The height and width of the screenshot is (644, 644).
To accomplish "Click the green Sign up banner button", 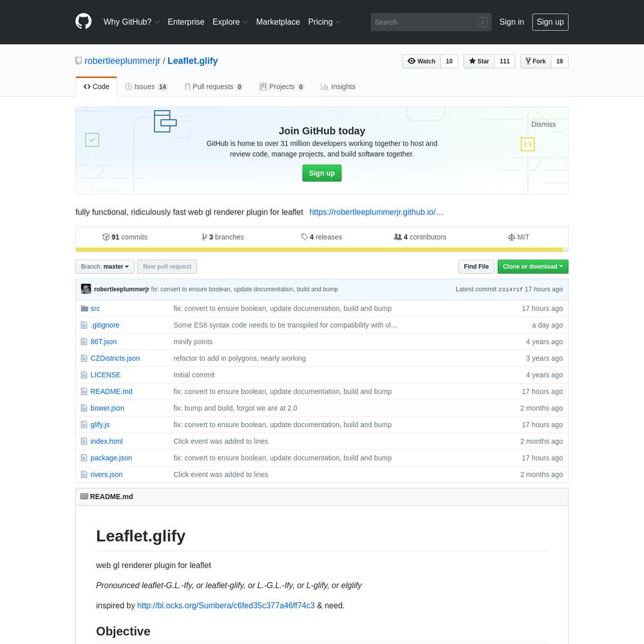I will pyautogui.click(x=321, y=173).
